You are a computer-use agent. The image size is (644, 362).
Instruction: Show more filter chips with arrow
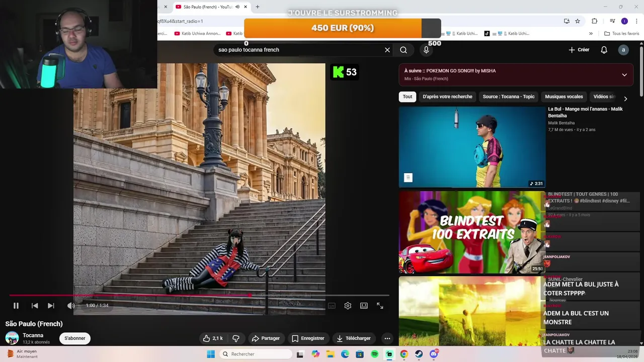click(x=625, y=99)
